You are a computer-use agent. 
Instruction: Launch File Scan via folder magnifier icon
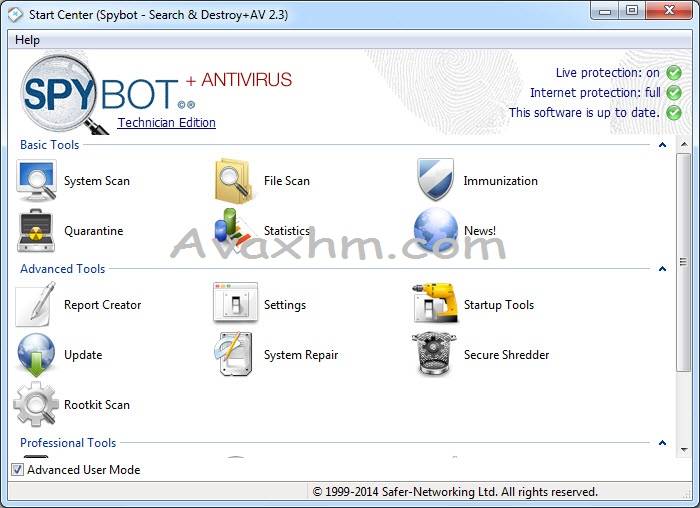(234, 181)
